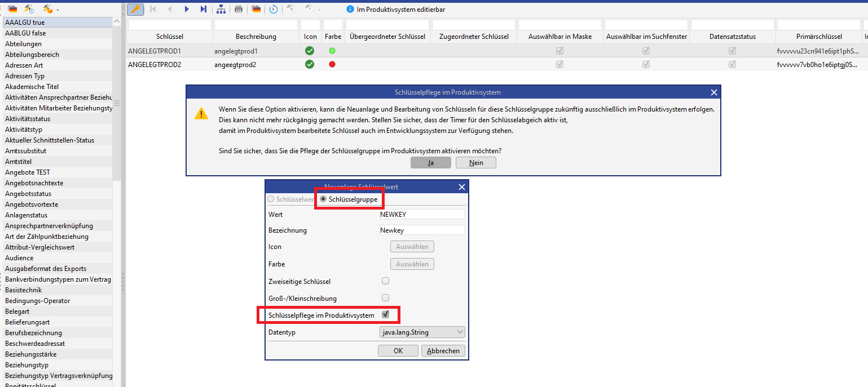Jump to the last record
Screen dimensions: 868x387
203,9
